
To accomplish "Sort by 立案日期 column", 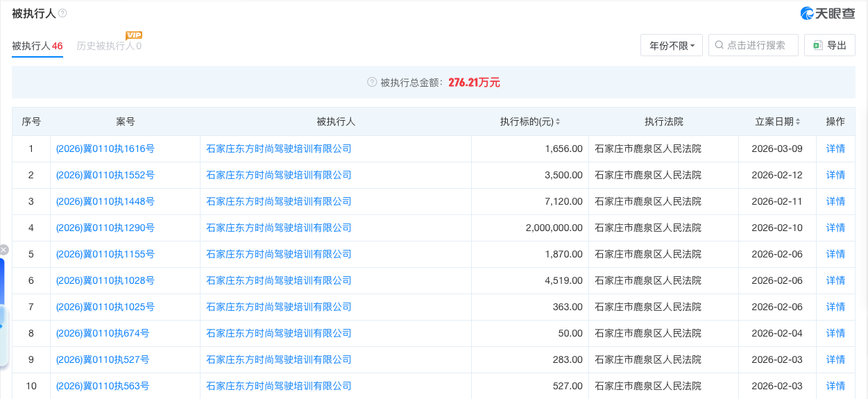I will click(x=798, y=122).
